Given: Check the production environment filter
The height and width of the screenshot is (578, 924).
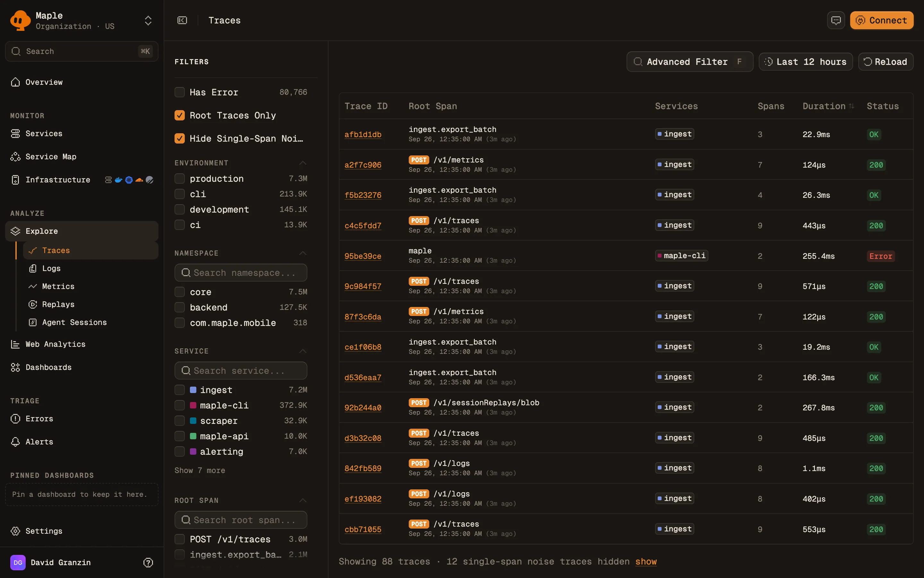Looking at the screenshot, I should click(x=179, y=179).
